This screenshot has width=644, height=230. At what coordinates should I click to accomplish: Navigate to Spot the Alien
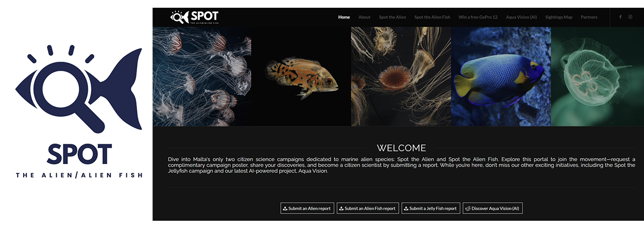pyautogui.click(x=392, y=17)
